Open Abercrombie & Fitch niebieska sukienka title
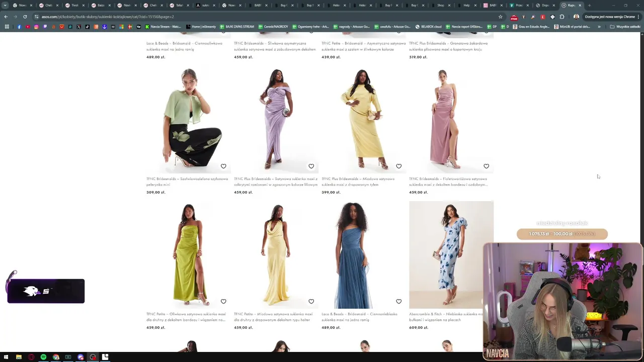 (x=446, y=317)
